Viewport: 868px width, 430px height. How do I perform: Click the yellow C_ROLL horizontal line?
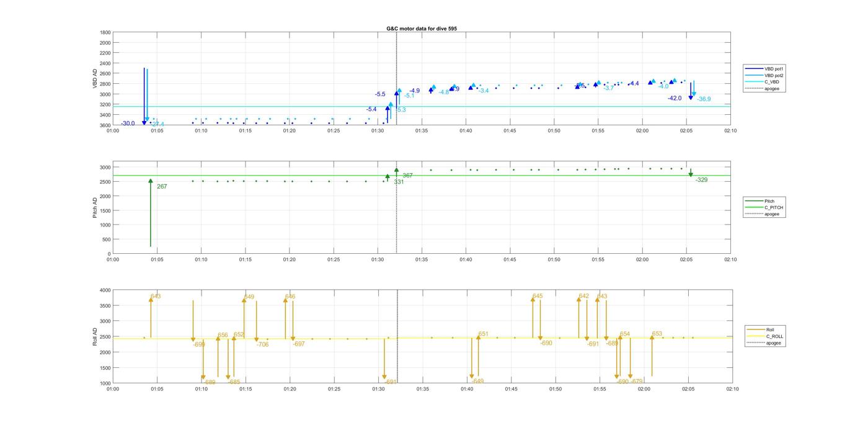[x=422, y=338]
